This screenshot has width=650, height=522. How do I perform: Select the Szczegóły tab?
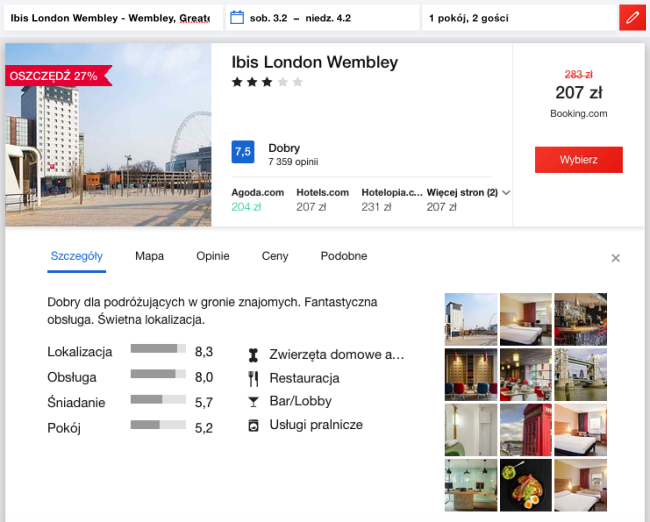pos(77,256)
